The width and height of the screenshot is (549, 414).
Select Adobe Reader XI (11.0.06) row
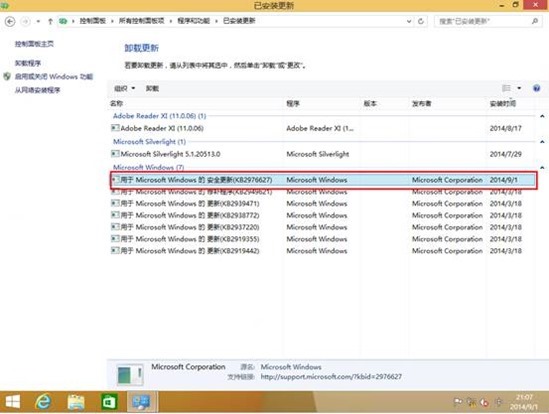tap(323, 128)
